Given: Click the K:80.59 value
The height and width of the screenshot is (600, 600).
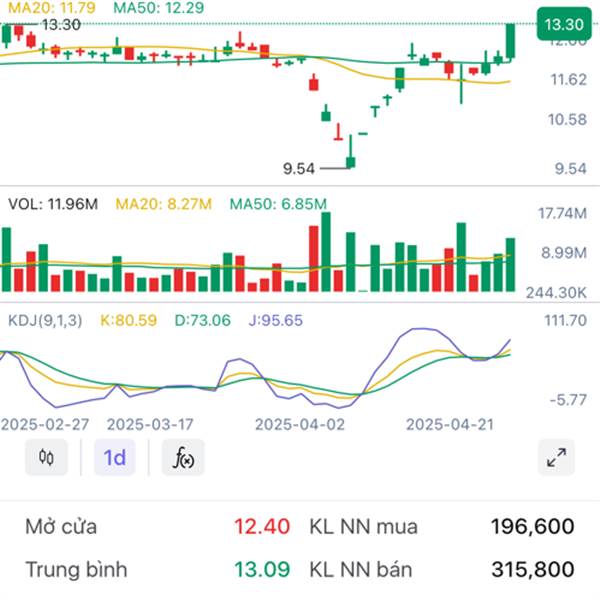Looking at the screenshot, I should point(129,320).
